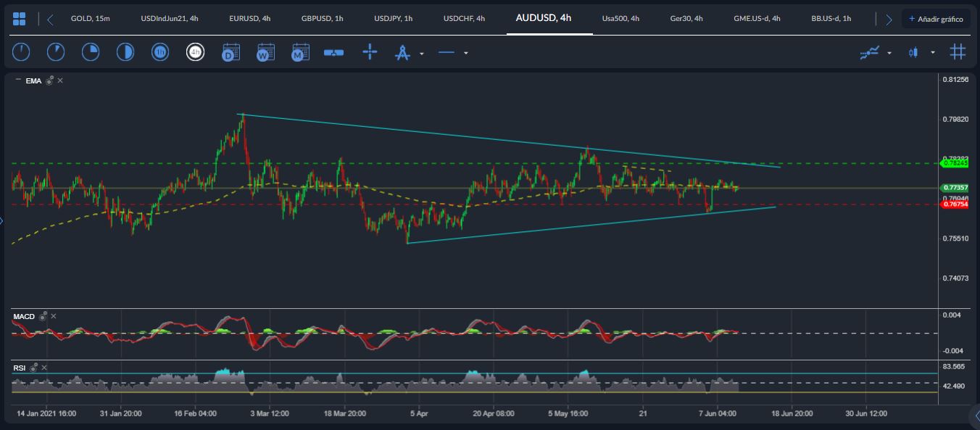Click the RSI indicator label
The image size is (980, 430).
(20, 368)
